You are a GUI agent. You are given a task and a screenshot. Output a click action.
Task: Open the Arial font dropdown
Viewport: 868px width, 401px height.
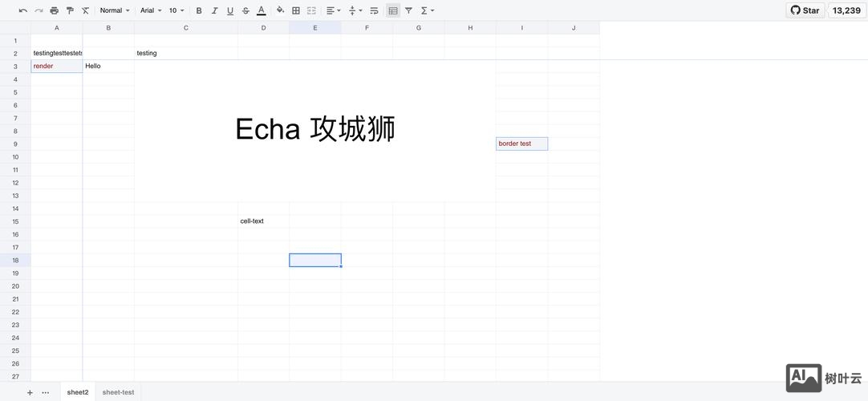click(x=151, y=10)
